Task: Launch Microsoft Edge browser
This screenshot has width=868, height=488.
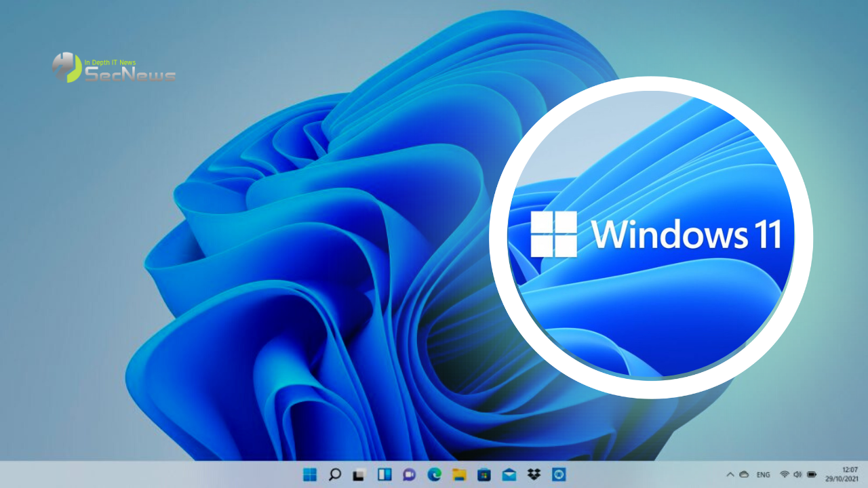Action: [434, 474]
